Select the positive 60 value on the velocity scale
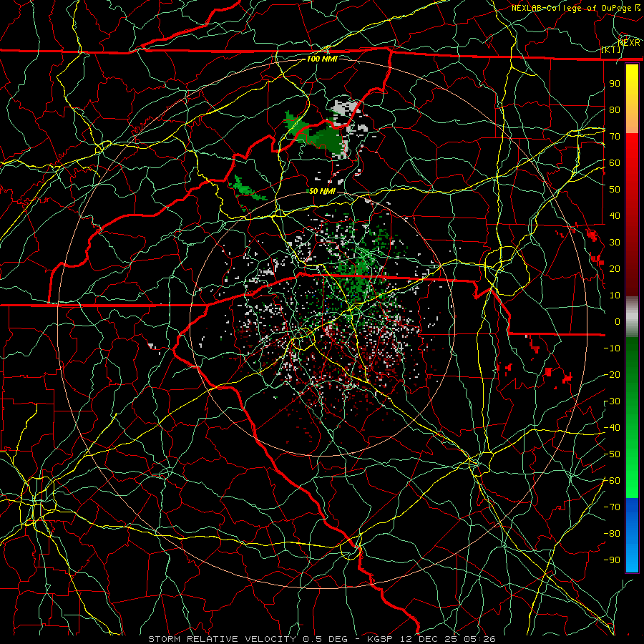644x644 pixels. tap(615, 162)
